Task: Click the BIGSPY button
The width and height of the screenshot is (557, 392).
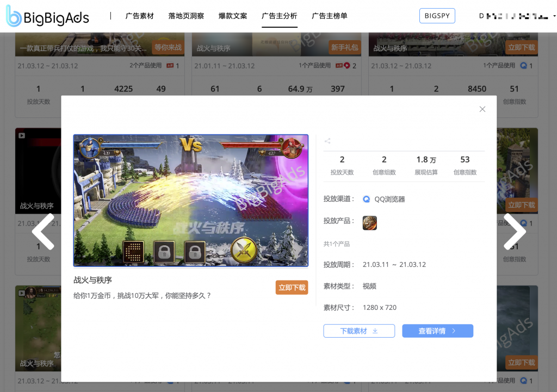Action: pos(437,16)
